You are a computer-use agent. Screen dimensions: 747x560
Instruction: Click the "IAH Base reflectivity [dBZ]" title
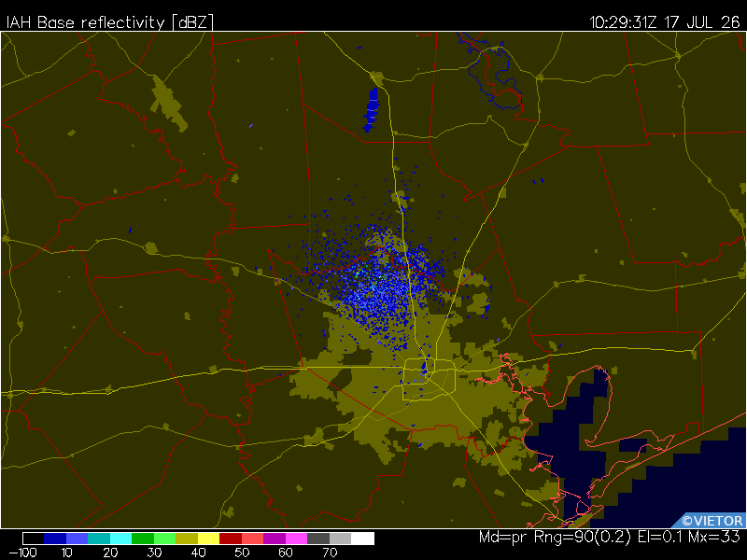tap(110, 22)
